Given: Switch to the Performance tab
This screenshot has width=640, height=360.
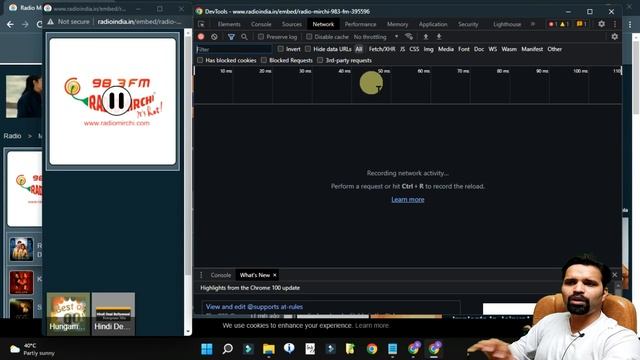Looking at the screenshot, I should pos(360,24).
